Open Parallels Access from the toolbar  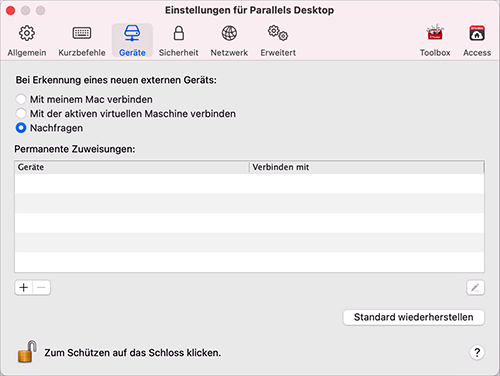[x=477, y=40]
